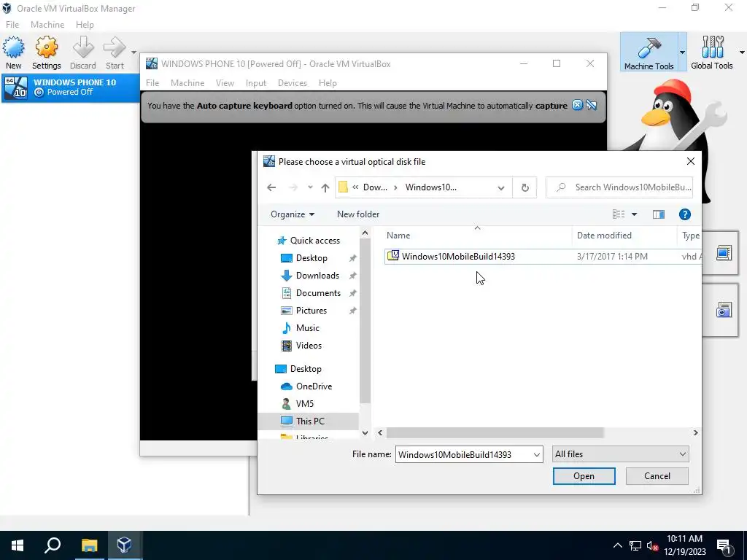Open Machine menu in VirtualBox Manager

(47, 25)
